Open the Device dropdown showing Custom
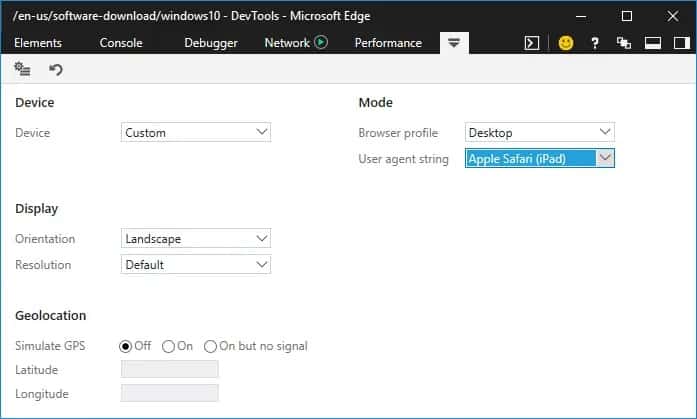697x419 pixels. pyautogui.click(x=196, y=132)
